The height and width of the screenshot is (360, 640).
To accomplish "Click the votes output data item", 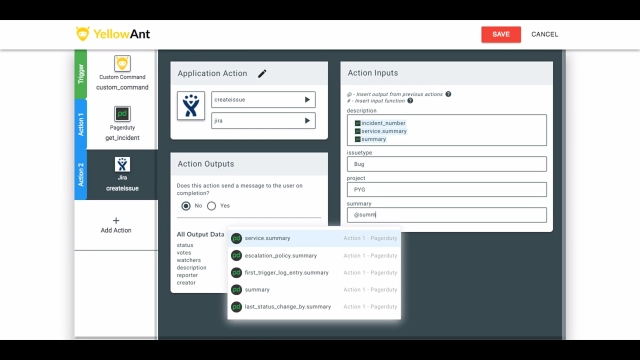I will 184,253.
